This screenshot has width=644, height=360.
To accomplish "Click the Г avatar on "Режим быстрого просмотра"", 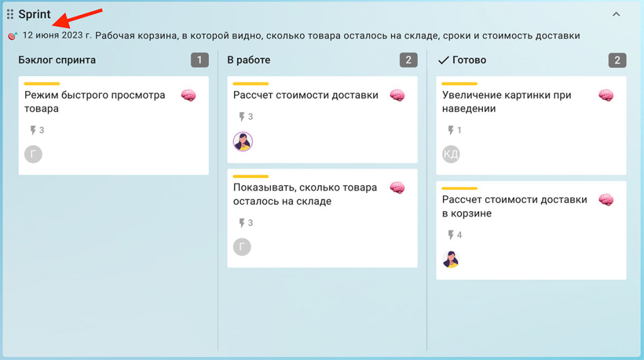I will [33, 154].
